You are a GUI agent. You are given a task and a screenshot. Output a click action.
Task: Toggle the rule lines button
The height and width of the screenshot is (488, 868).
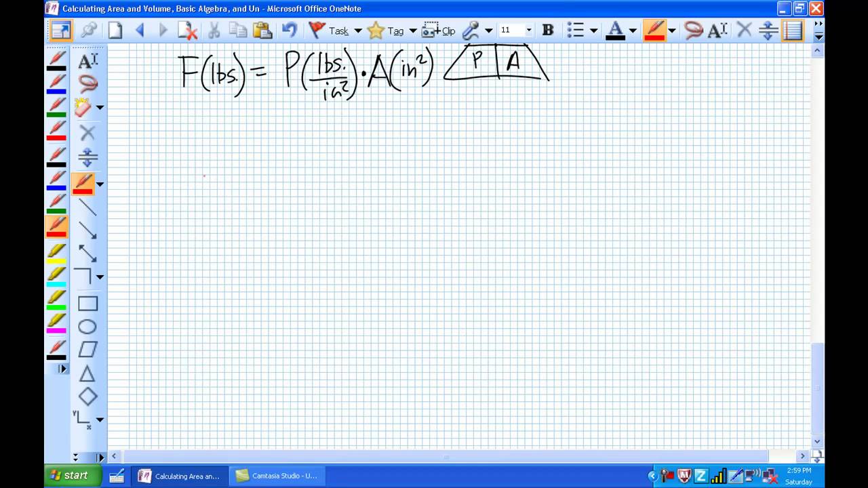coord(793,30)
